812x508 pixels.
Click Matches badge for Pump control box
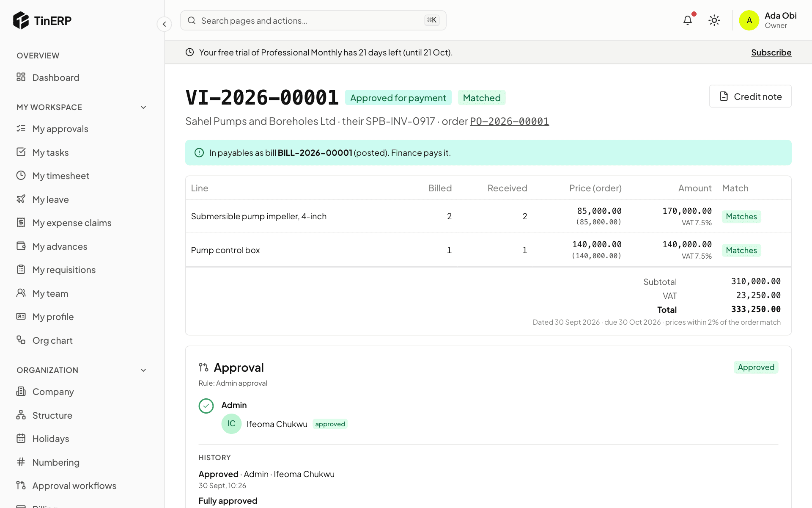[741, 250]
